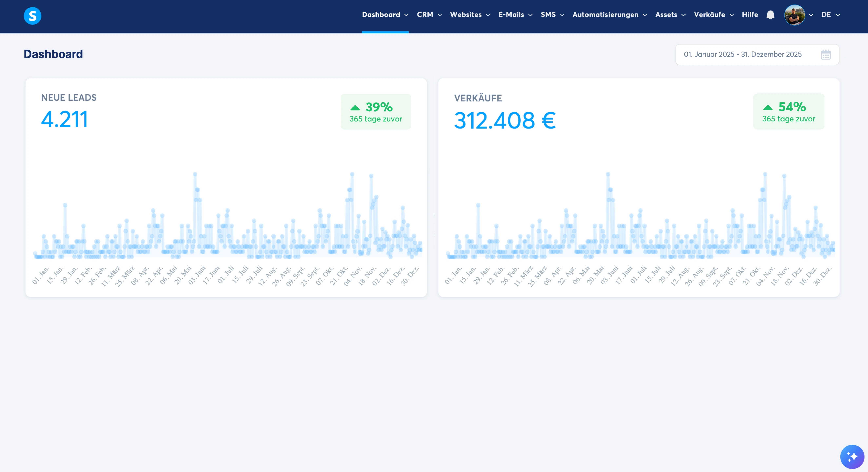Click the 4.211 leads value

(x=64, y=119)
